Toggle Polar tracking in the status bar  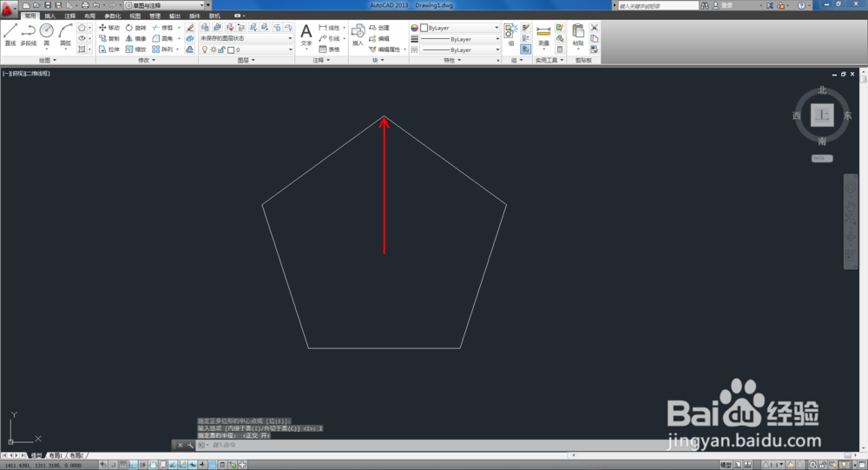pos(143,465)
